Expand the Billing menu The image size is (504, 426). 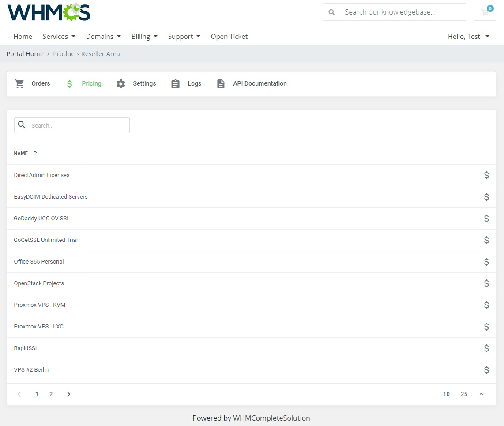tap(144, 36)
